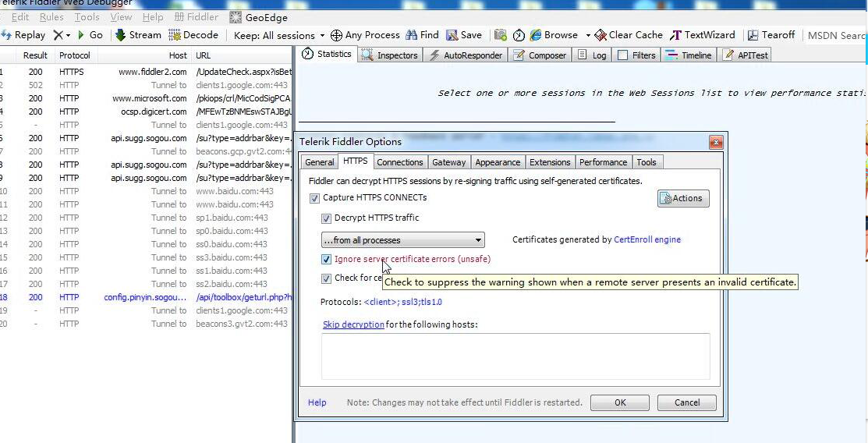The width and height of the screenshot is (868, 443).
Task: Click the GeoEdge menu icon
Action: (236, 18)
